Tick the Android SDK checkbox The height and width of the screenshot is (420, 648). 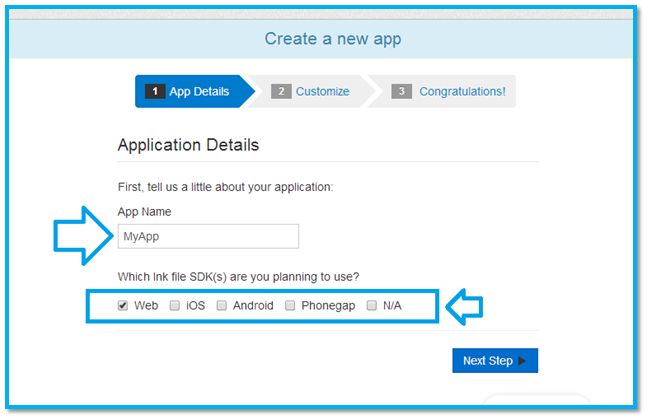(x=222, y=306)
